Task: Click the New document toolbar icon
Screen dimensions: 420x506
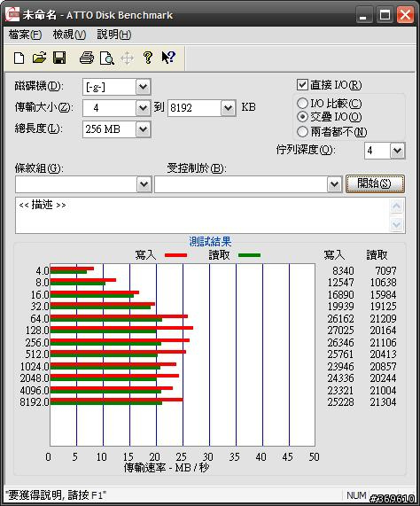Action: 19,58
